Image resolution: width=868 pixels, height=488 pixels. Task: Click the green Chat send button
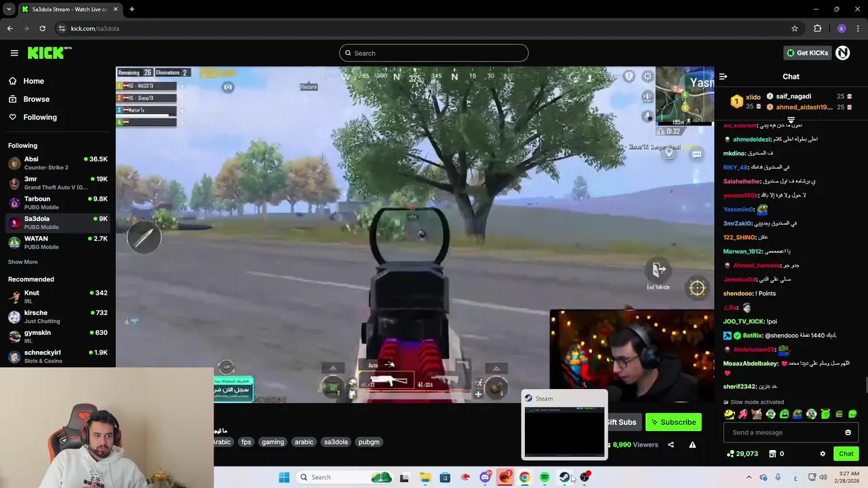(x=846, y=453)
